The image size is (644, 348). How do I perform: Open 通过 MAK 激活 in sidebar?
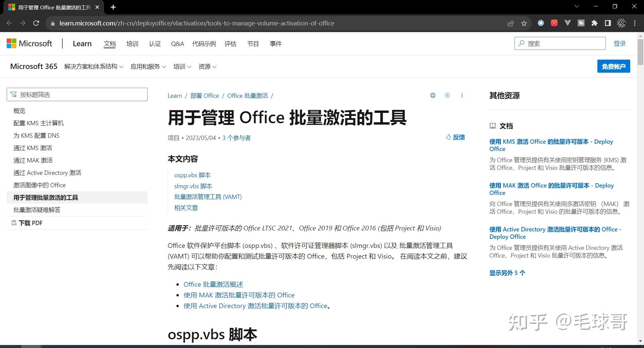[x=33, y=160]
